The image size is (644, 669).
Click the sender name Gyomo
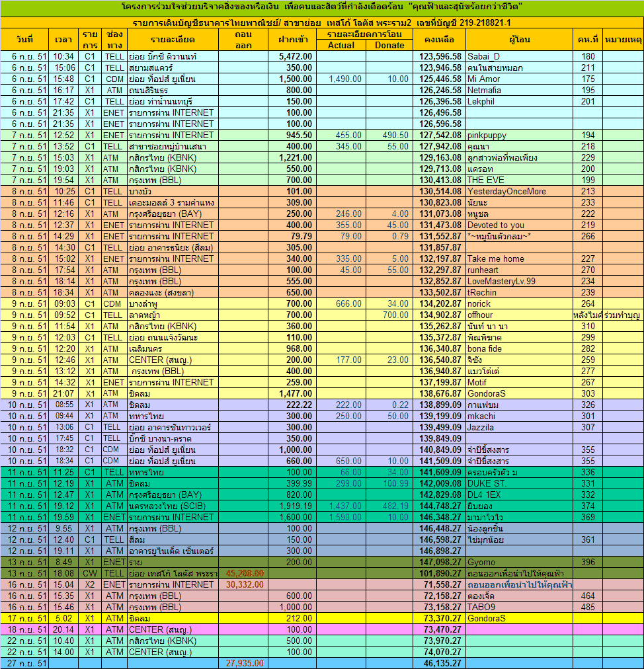[481, 562]
